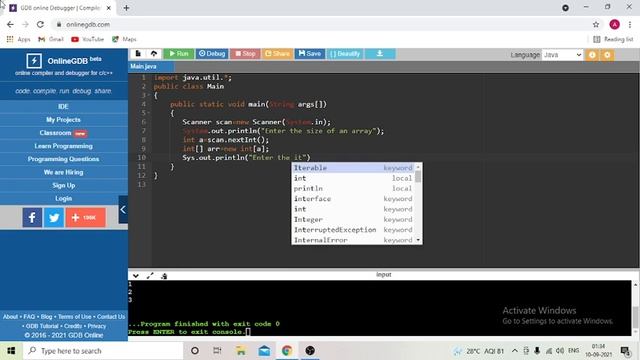Open the IDE sidebar item
The height and width of the screenshot is (360, 640).
[x=63, y=107]
